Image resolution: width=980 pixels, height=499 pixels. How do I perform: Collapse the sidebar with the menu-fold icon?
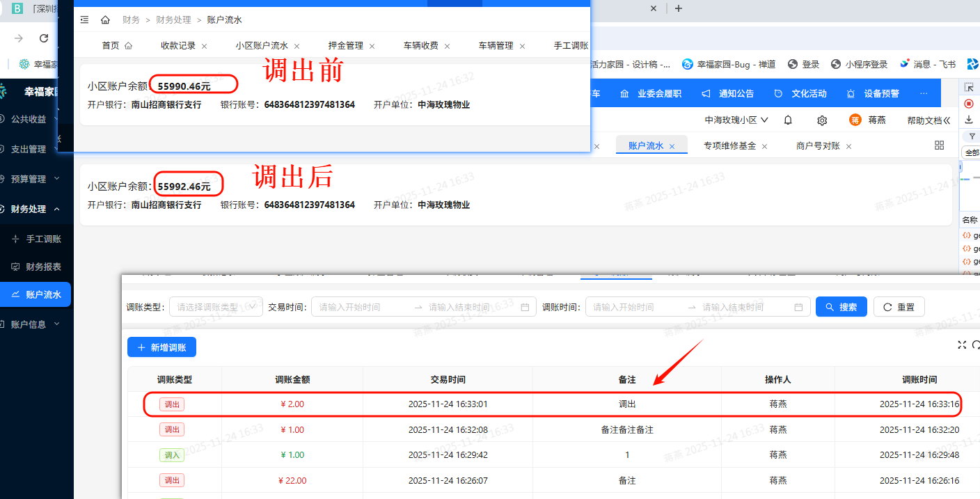click(84, 20)
